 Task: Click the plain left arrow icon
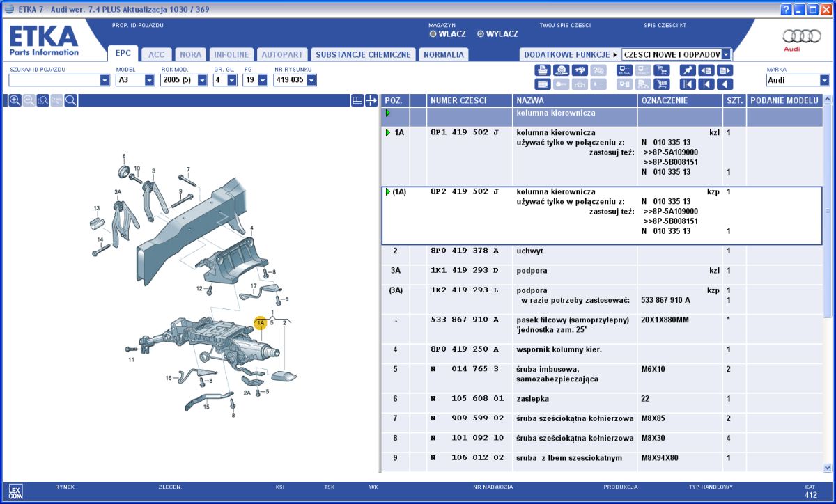(x=725, y=84)
